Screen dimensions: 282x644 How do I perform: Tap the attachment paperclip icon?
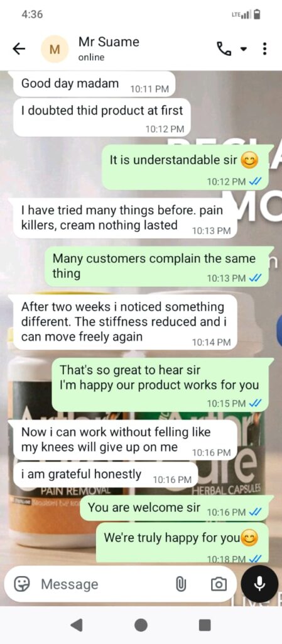pos(181,584)
